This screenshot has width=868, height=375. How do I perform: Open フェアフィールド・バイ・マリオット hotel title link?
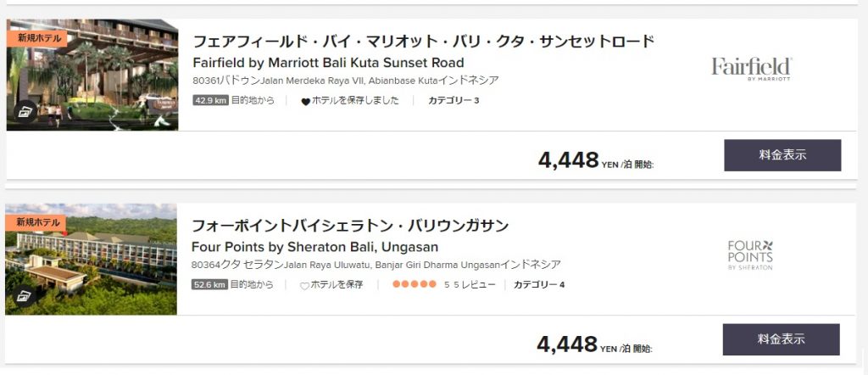423,41
